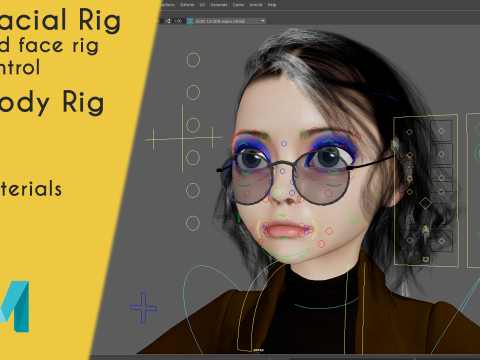Image resolution: width=480 pixels, height=360 pixels.
Task: Open the Cache menu
Action: (238, 5)
